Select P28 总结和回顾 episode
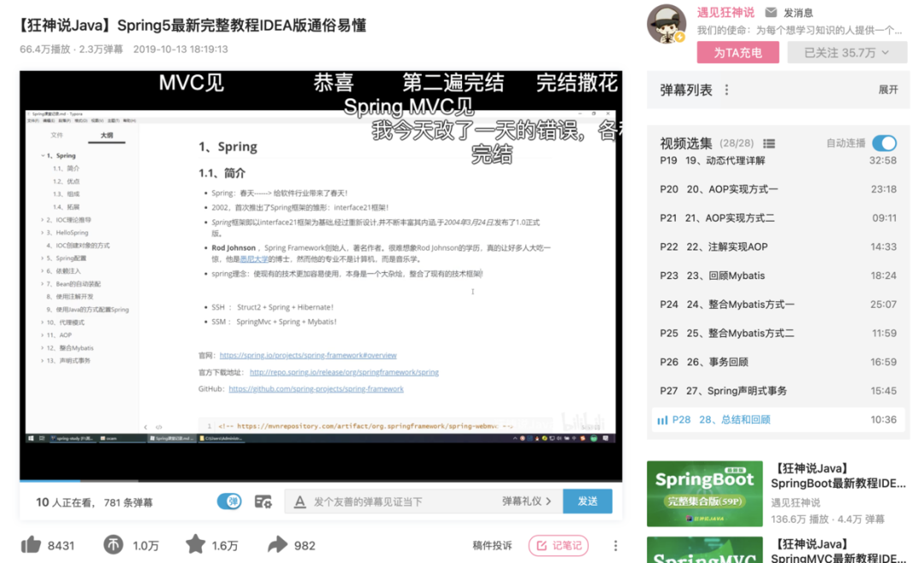The width and height of the screenshot is (924, 563). tap(778, 420)
